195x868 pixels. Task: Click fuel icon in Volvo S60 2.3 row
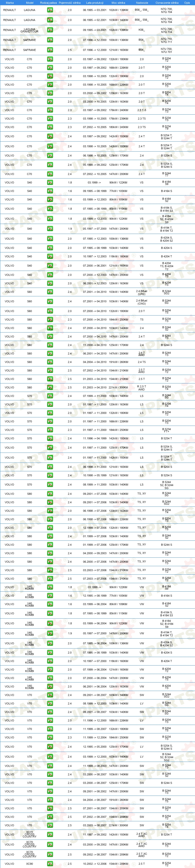tap(50, 320)
